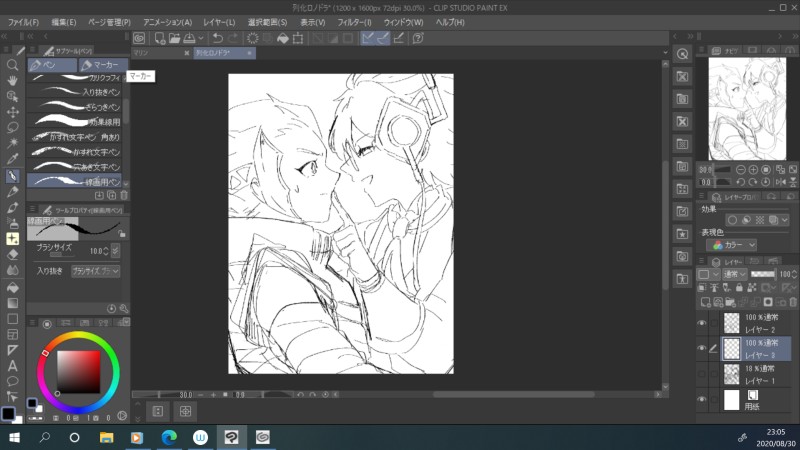Image resolution: width=800 pixels, height=450 pixels.
Task: Select the Fill bucket tool in toolbox
Action: pyautogui.click(x=12, y=287)
